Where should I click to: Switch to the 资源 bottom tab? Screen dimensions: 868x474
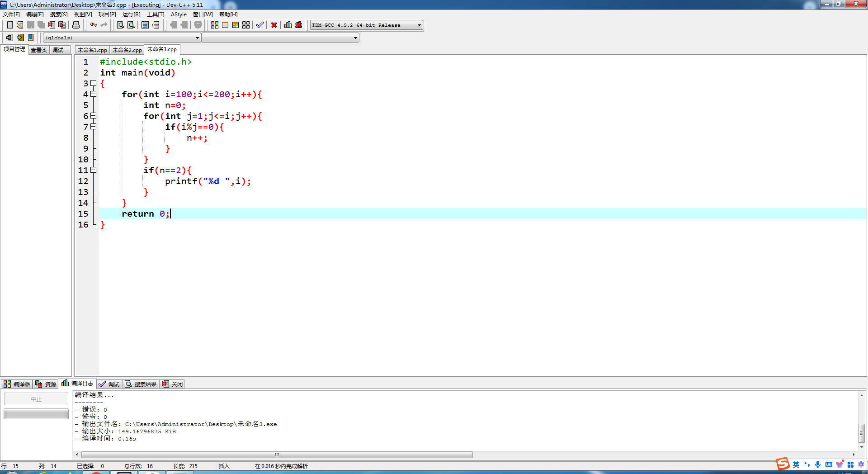46,384
